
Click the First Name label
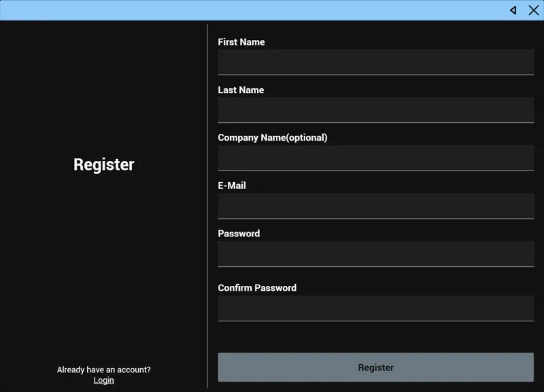[x=241, y=42]
